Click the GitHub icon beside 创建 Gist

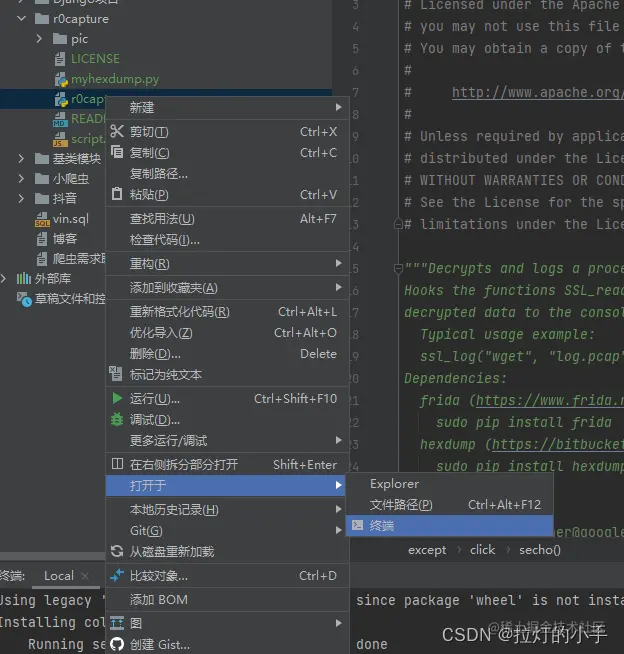pyautogui.click(x=117, y=644)
